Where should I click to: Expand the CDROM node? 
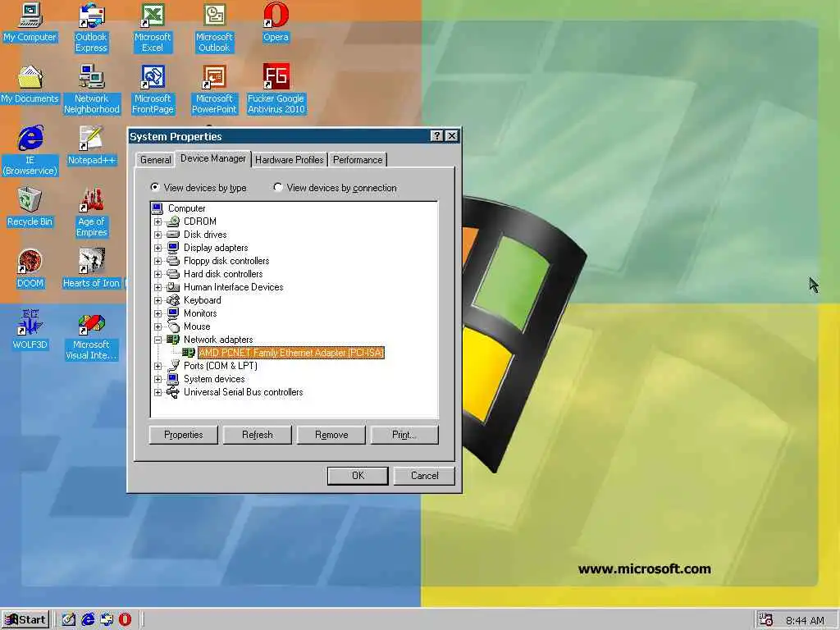click(x=157, y=221)
